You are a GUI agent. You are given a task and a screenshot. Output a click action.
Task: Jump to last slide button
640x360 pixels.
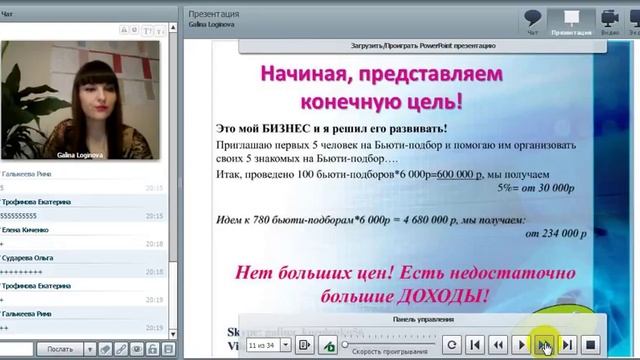click(567, 345)
